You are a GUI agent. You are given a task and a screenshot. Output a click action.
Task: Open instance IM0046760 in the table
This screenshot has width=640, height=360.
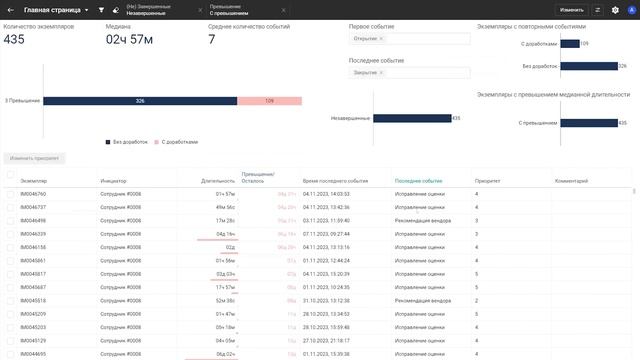(33, 194)
